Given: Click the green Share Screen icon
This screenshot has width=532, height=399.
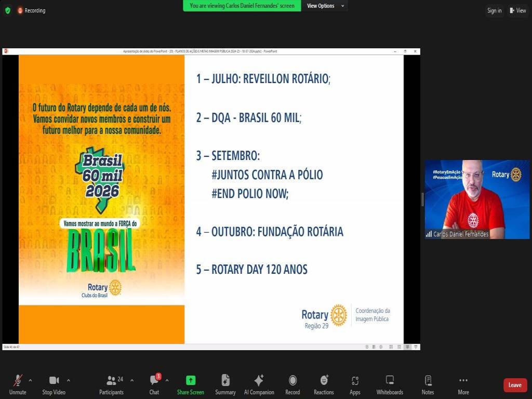Looking at the screenshot, I should click(x=191, y=380).
